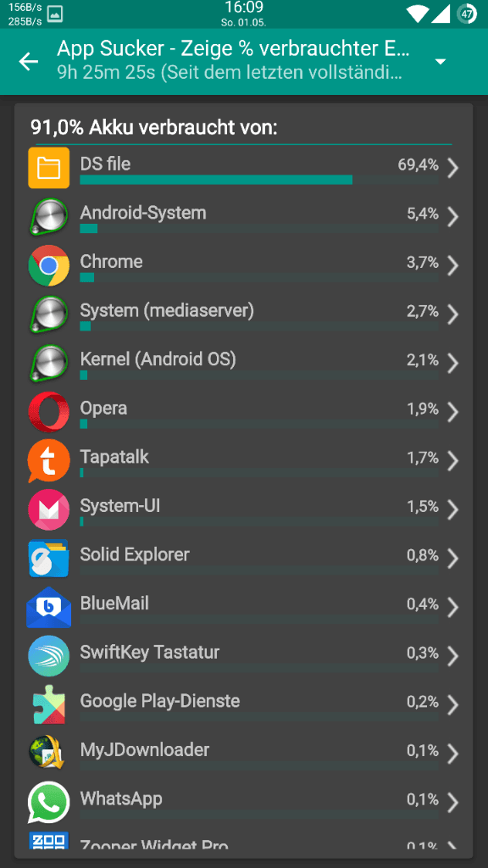Click the DS file usage progress bar
The image size is (488, 868).
click(259, 180)
